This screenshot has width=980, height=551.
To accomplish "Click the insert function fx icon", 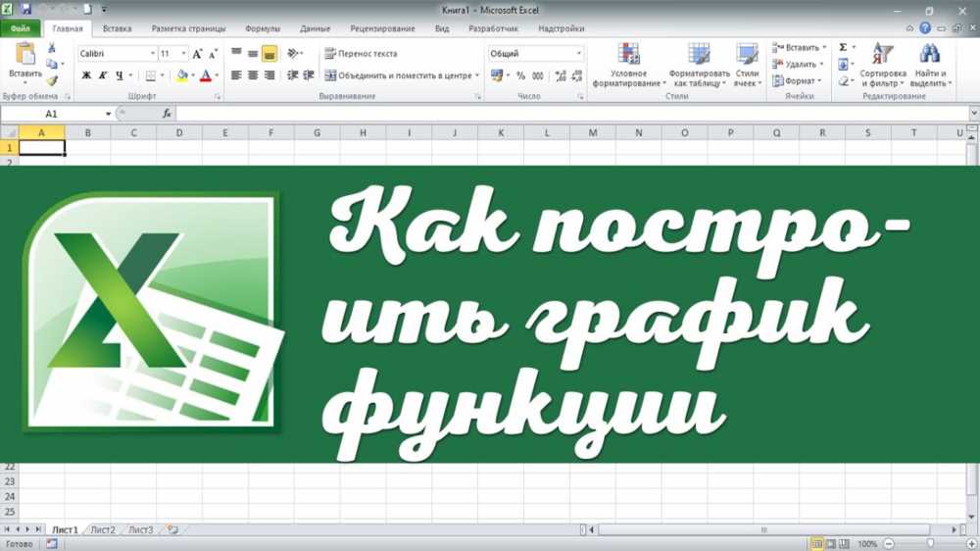I will point(167,113).
